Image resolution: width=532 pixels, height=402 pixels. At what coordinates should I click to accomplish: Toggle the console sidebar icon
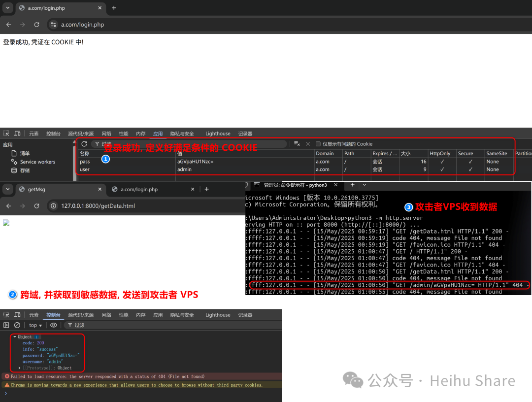pos(6,325)
